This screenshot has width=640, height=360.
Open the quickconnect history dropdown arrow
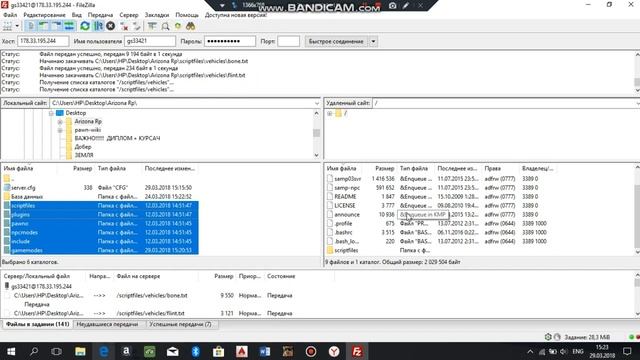(x=373, y=41)
